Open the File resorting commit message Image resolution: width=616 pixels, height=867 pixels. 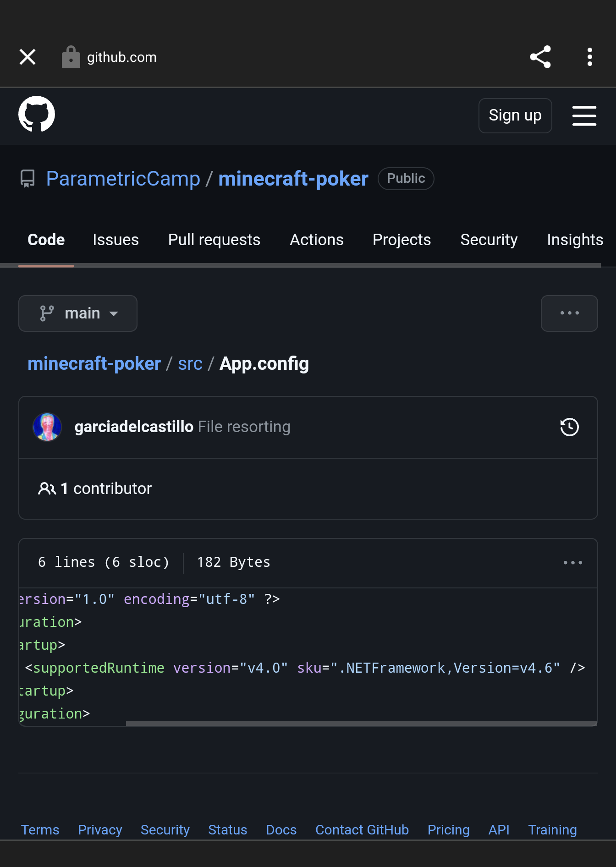click(244, 427)
